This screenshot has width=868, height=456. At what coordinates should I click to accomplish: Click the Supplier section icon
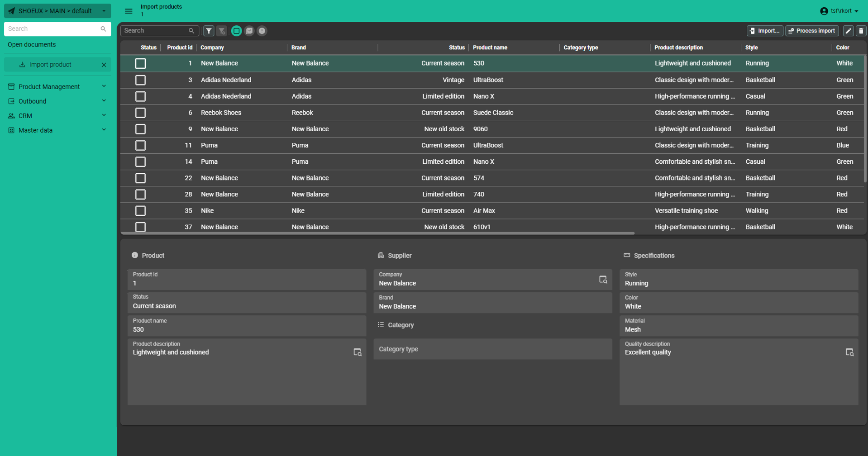(381, 255)
